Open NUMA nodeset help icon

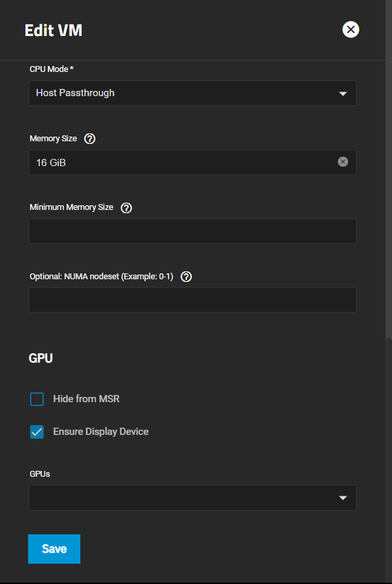coord(186,277)
